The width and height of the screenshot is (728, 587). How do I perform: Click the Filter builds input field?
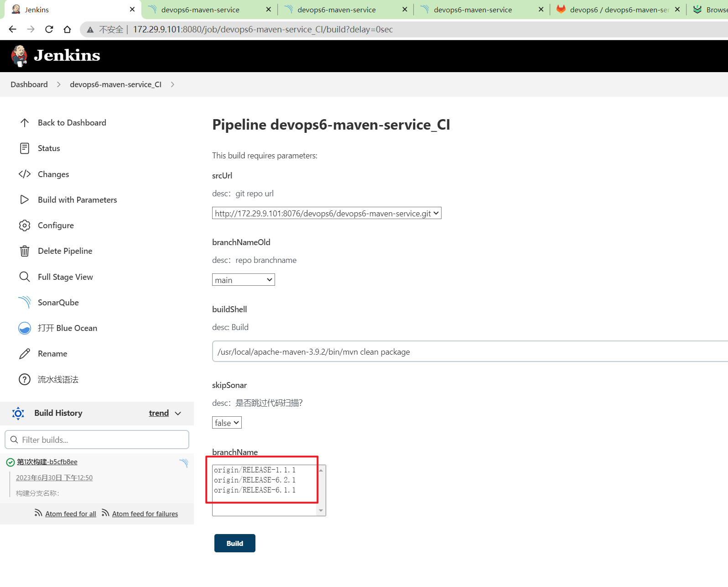97,440
